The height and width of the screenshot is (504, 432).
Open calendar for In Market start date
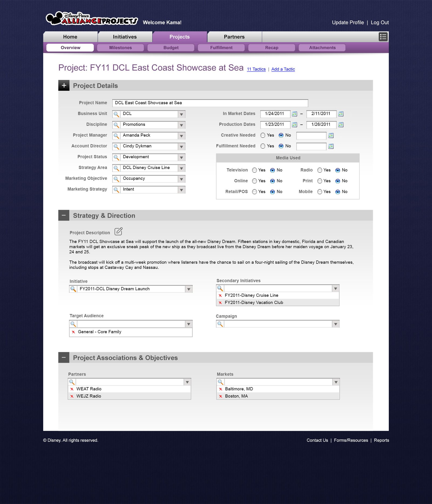295,114
